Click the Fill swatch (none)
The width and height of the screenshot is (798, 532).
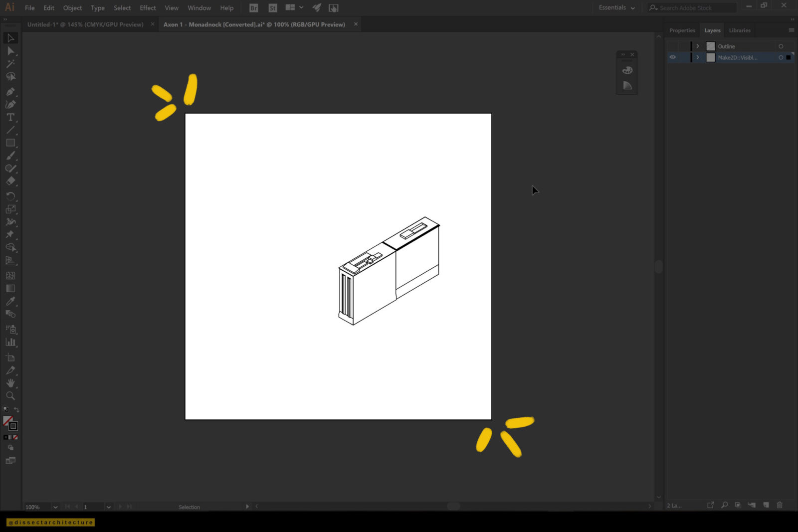tap(7, 420)
